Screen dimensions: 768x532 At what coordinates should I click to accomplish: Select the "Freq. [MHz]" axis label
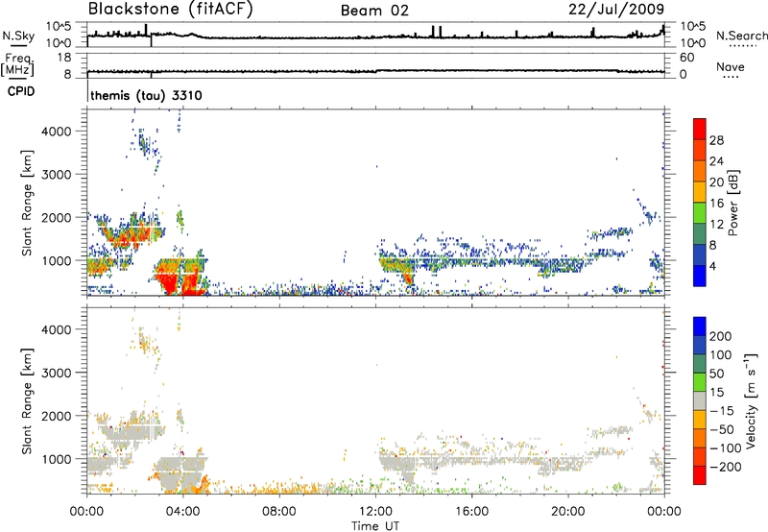tap(17, 65)
